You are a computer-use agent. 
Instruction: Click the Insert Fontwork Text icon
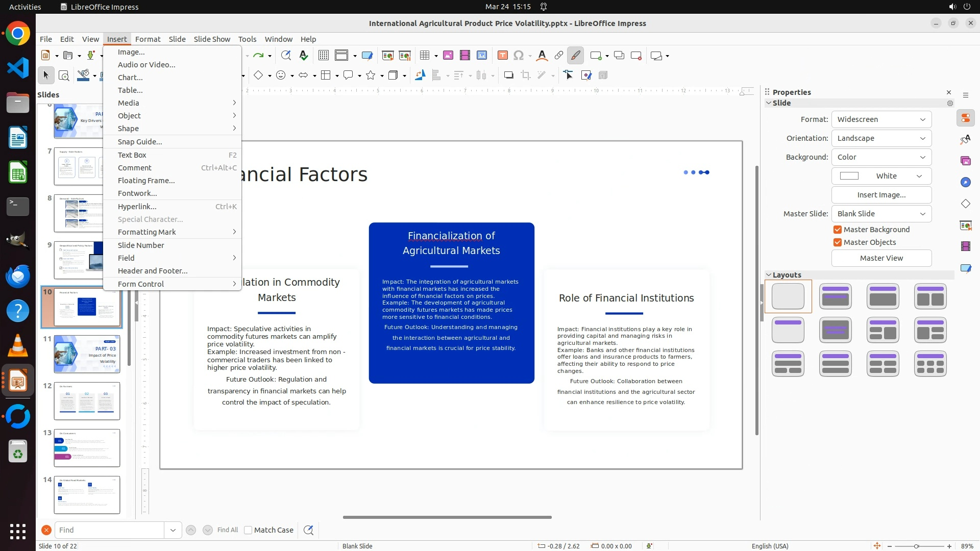tap(542, 56)
